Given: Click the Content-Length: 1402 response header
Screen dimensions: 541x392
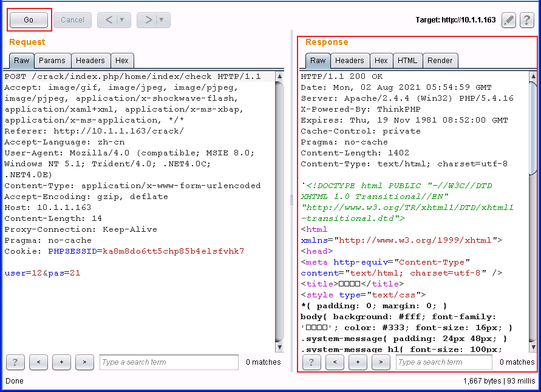Looking at the screenshot, I should click(x=355, y=153).
